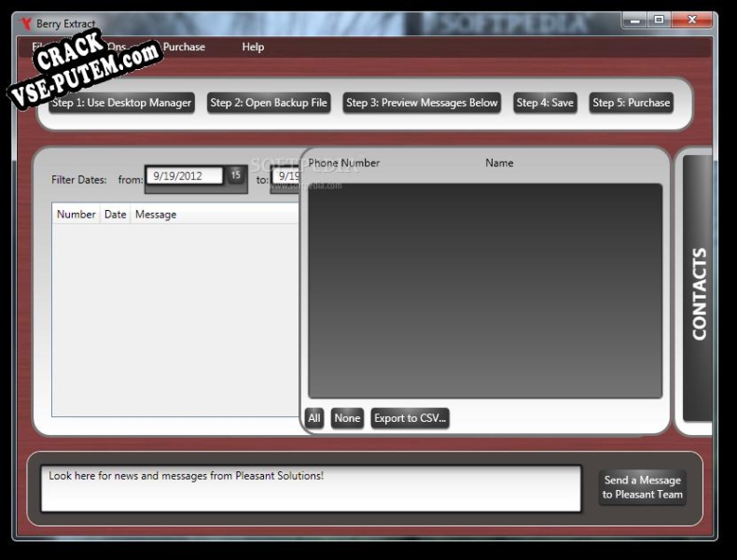This screenshot has width=737, height=560.
Task: Select All contacts button
Action: tap(314, 418)
